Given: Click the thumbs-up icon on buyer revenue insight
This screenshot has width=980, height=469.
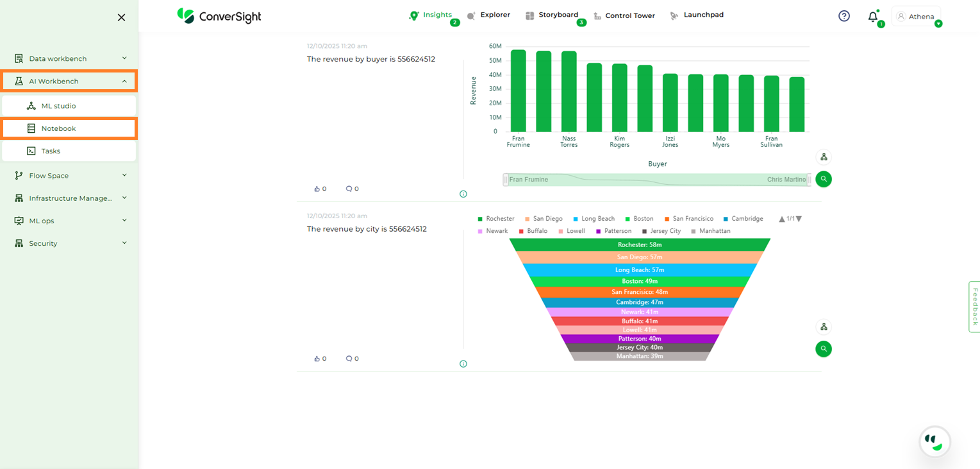Looking at the screenshot, I should 317,189.
